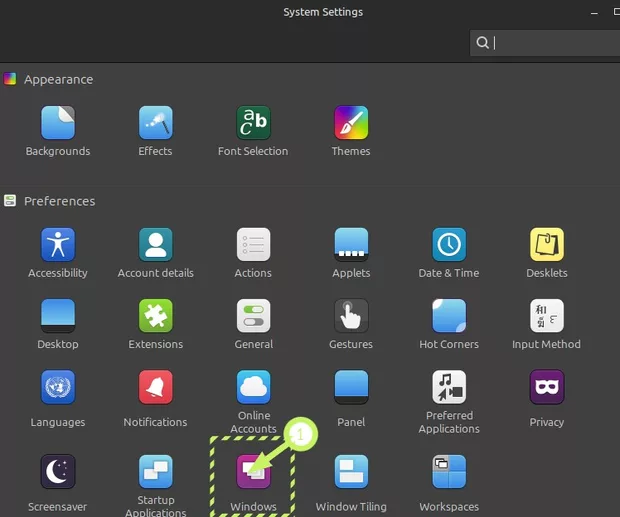620x517 pixels.
Task: Open the Themes settings
Action: click(x=351, y=124)
